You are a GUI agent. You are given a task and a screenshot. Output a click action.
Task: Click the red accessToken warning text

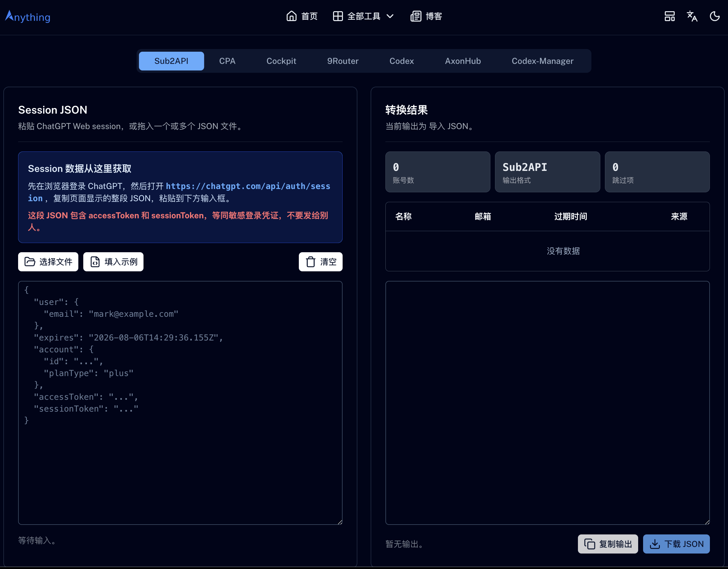(178, 221)
